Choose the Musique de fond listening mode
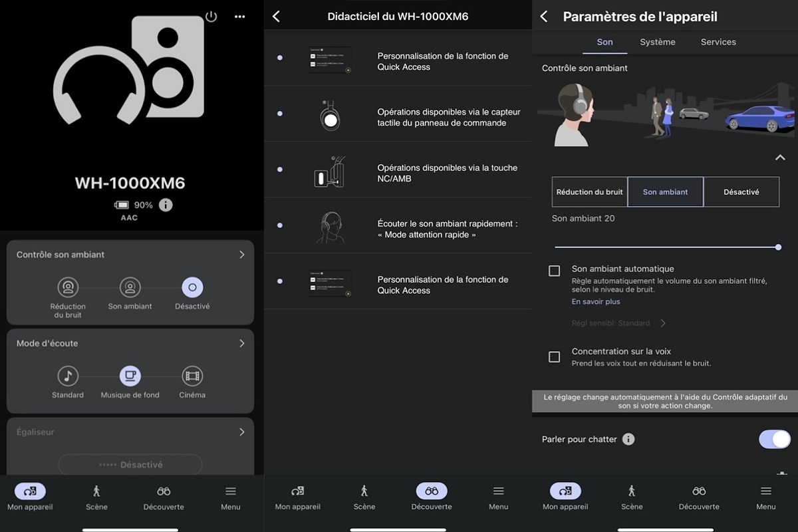 click(130, 376)
